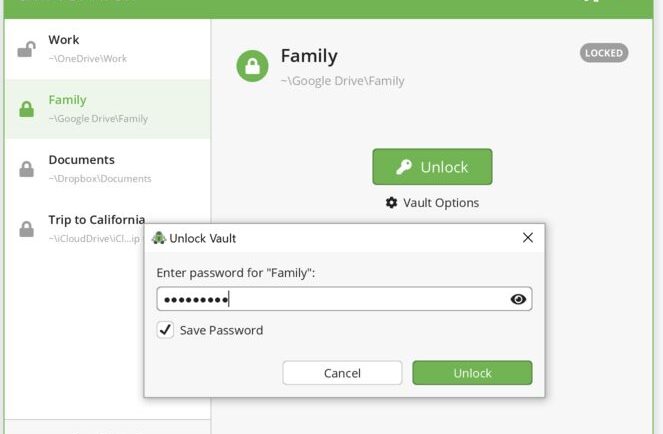This screenshot has height=434, width=663.
Task: Open Vault Options
Action: coord(432,203)
